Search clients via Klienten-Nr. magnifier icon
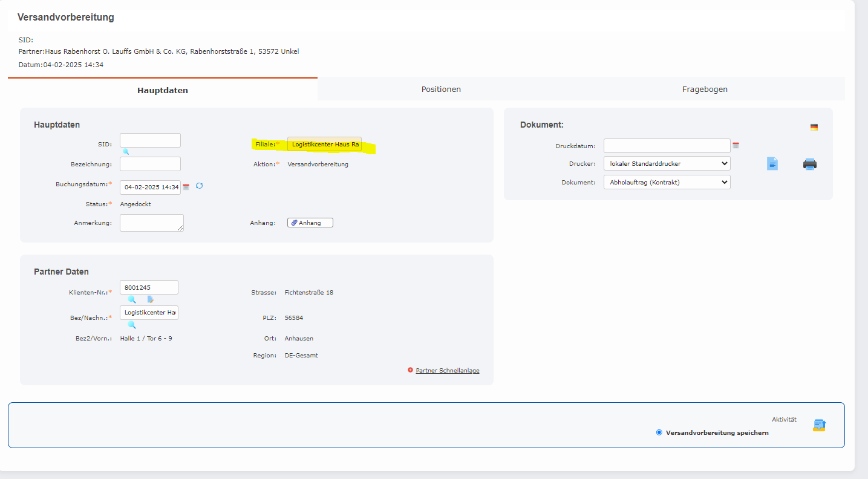The width and height of the screenshot is (868, 479). coord(132,299)
